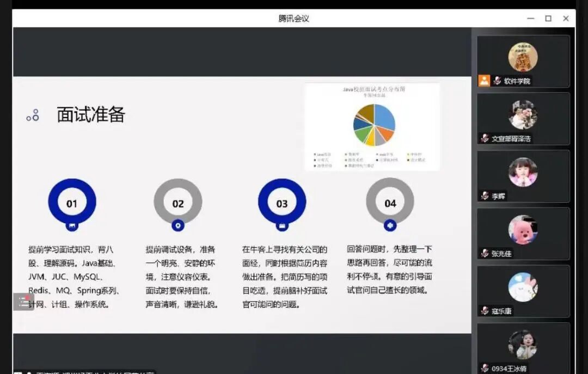
Task: Click the bullet icon beside 面试准备 heading
Action: coord(34,114)
